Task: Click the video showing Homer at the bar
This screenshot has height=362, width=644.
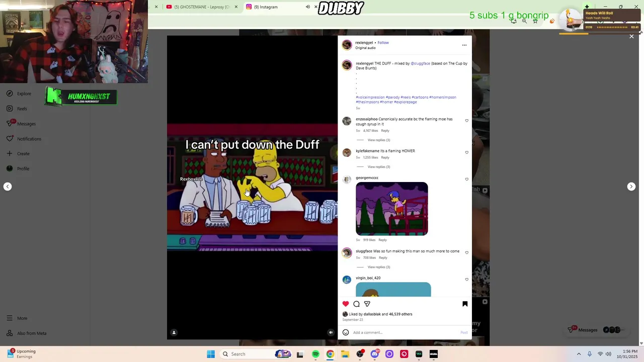Action: pos(253,187)
